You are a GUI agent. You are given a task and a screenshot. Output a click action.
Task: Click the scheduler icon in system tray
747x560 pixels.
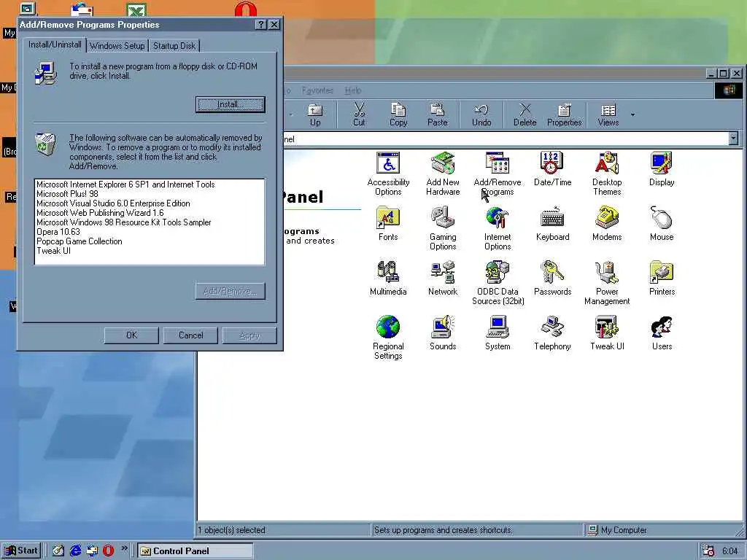pyautogui.click(x=709, y=551)
